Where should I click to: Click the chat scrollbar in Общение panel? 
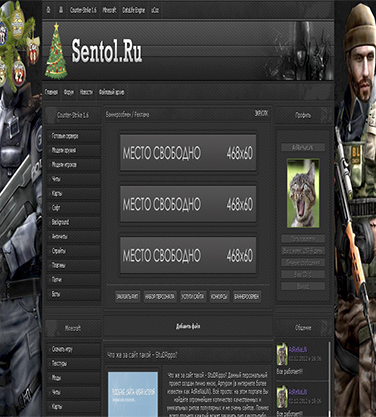pyautogui.click(x=329, y=378)
